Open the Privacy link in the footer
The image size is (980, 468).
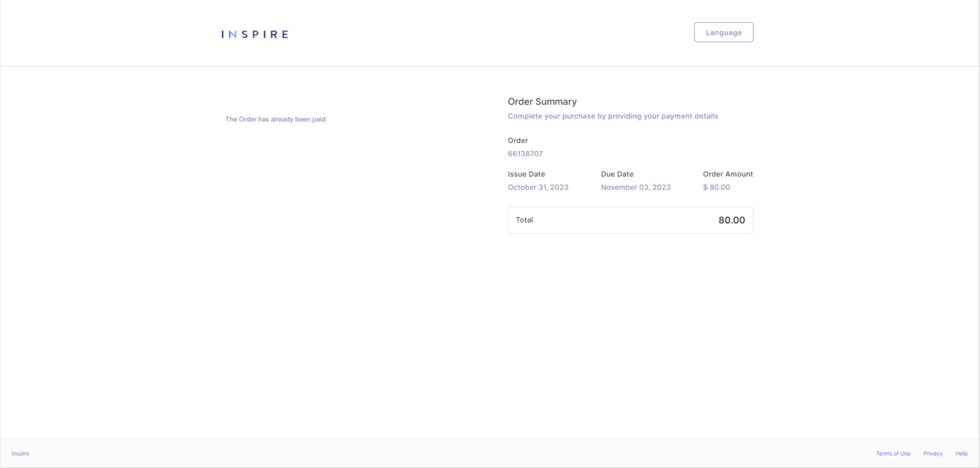(x=933, y=453)
